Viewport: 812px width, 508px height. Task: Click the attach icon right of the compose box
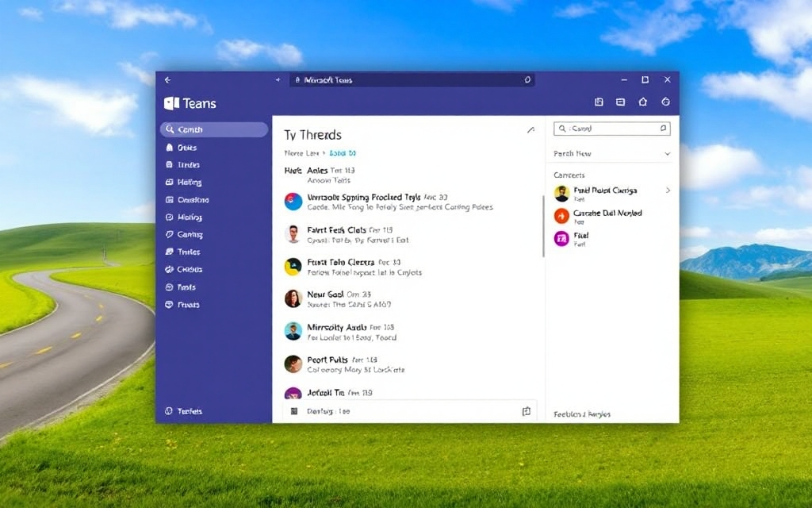click(x=527, y=411)
